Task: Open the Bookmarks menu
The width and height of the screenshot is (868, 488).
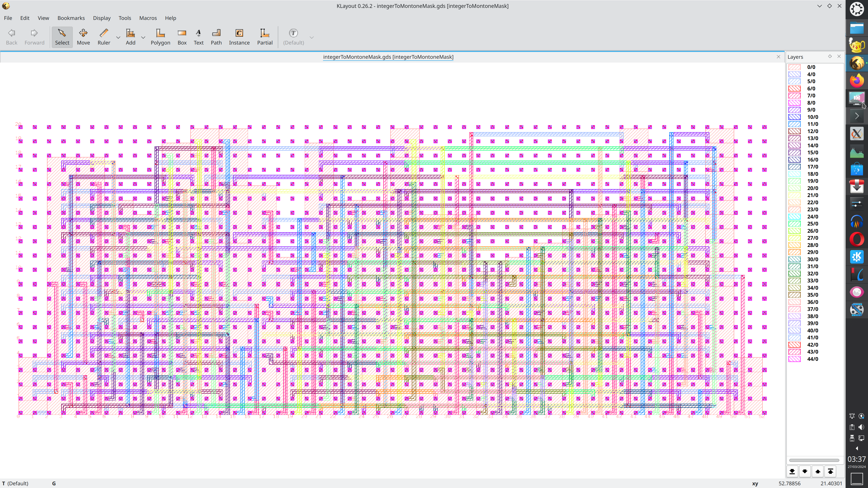Action: point(71,18)
